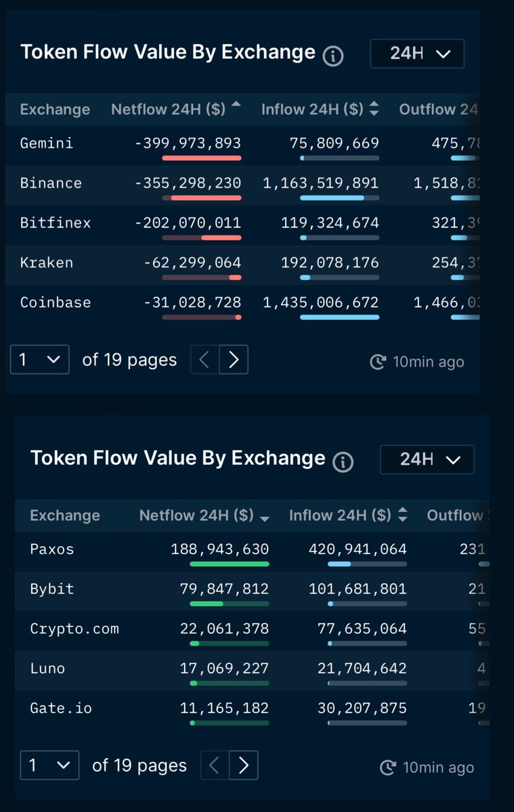Viewport: 514px width, 812px height.
Task: Select the Crypto.com exchange row
Action: [x=252, y=630]
